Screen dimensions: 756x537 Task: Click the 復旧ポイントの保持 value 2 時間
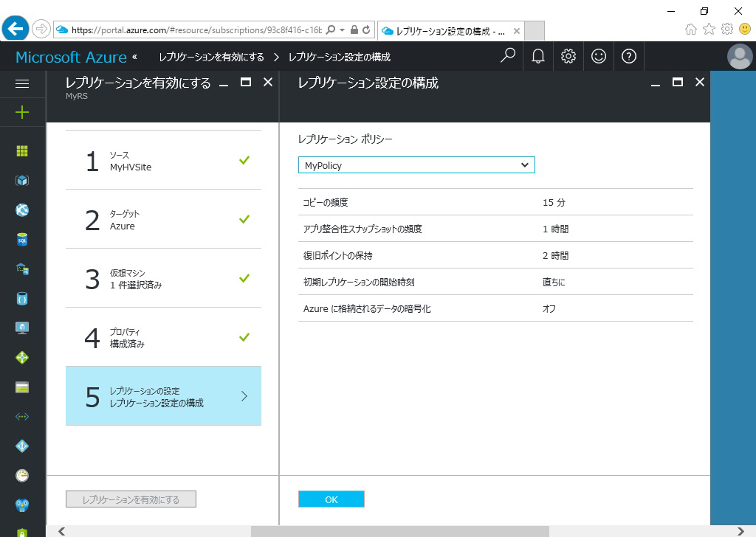coord(555,255)
